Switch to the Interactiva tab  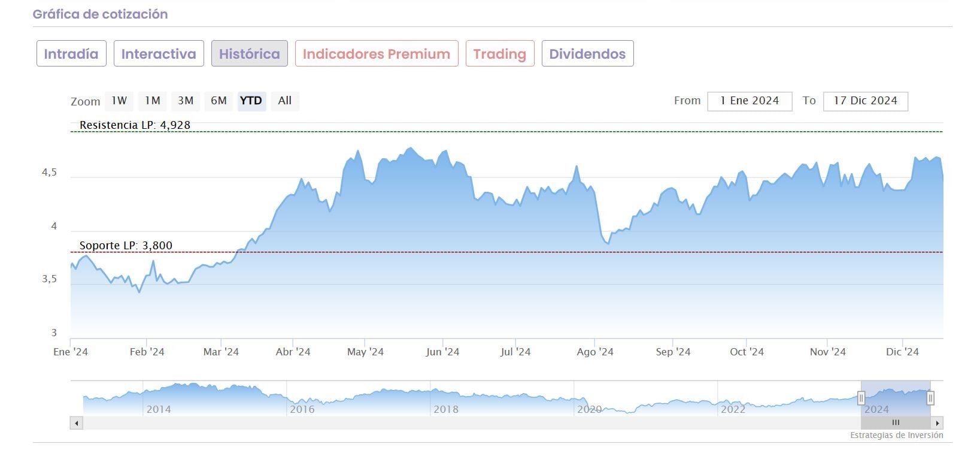[x=159, y=54]
